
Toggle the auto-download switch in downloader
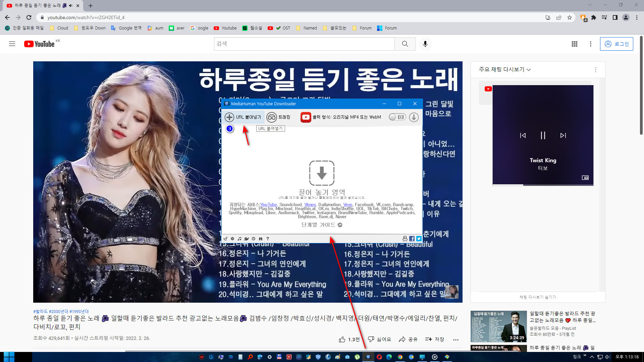click(x=397, y=117)
